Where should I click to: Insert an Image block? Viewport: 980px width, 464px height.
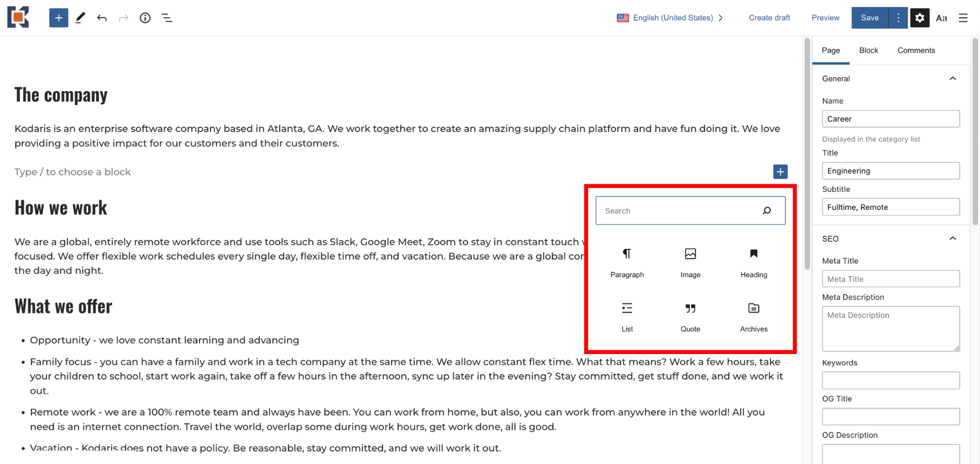click(x=690, y=263)
